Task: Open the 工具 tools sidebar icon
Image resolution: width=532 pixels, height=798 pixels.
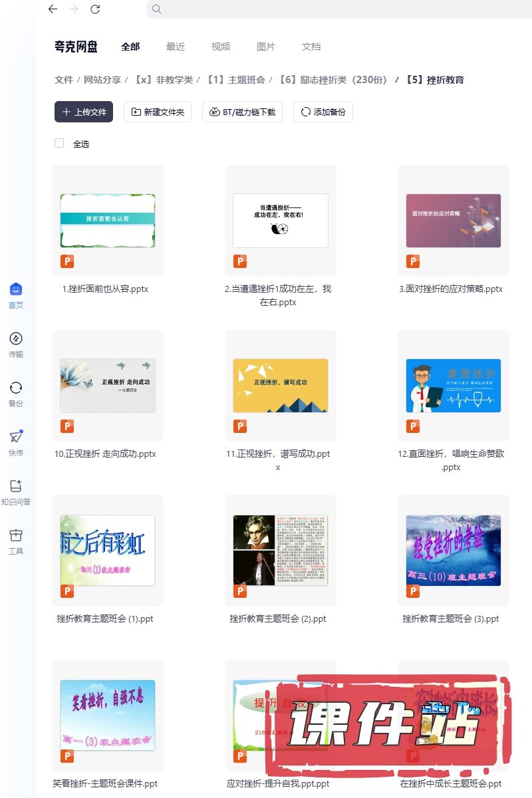Action: pyautogui.click(x=16, y=535)
